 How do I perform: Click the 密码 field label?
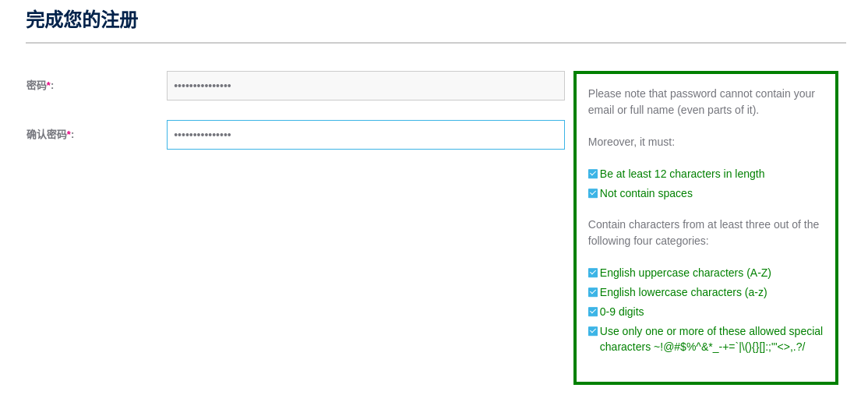pos(37,86)
